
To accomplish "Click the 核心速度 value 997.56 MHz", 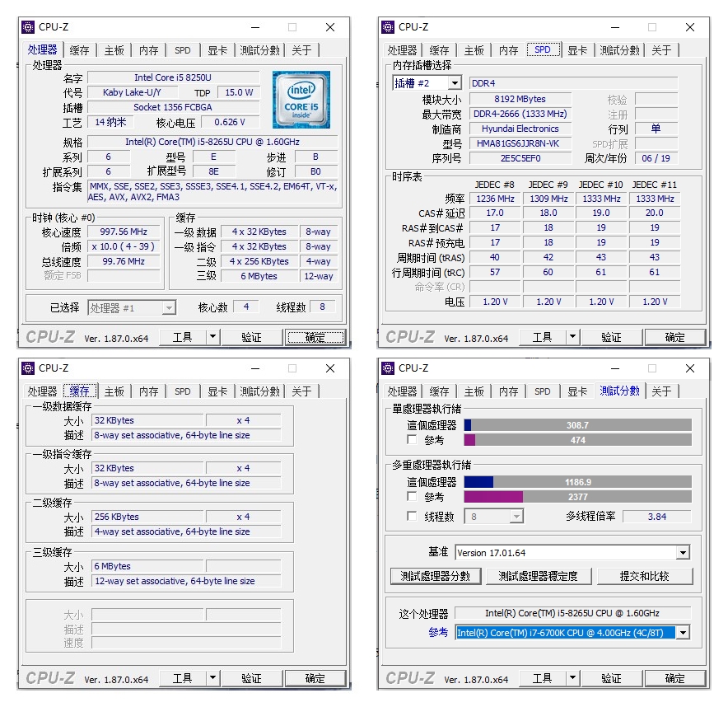I will coord(124,232).
